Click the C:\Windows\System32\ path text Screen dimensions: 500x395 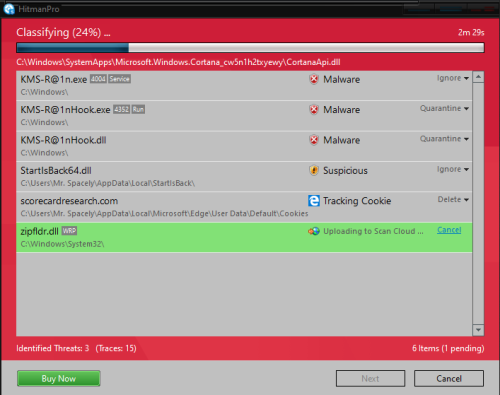coord(62,244)
